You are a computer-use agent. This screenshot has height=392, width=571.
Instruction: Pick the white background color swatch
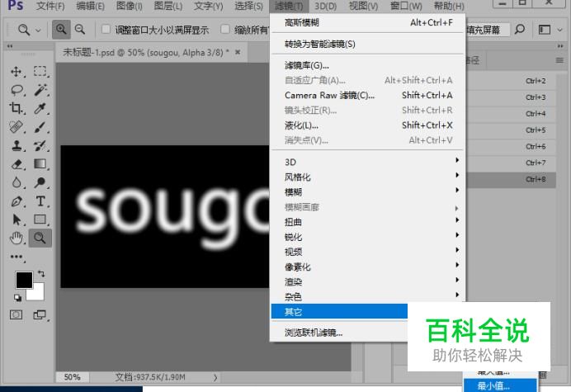[x=37, y=293]
